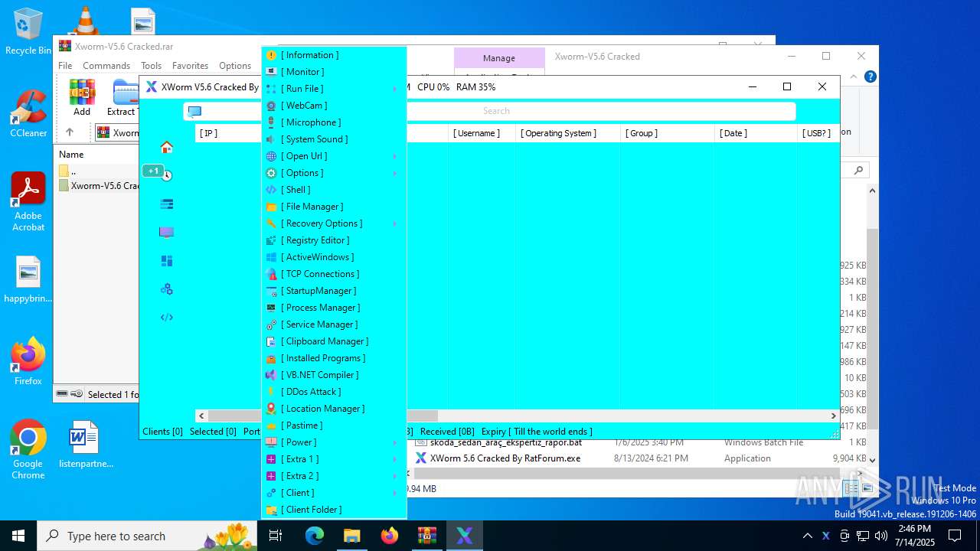Click the File Manager folder icon

click(x=271, y=207)
